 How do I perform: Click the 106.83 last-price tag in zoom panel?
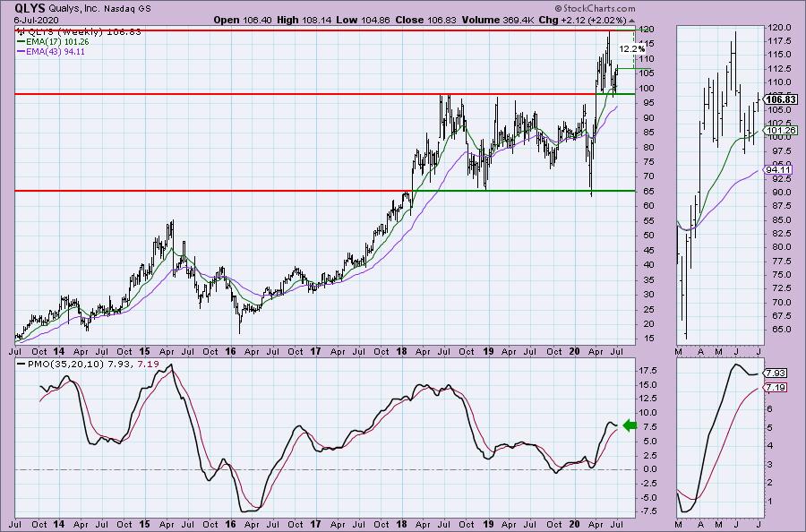click(781, 99)
